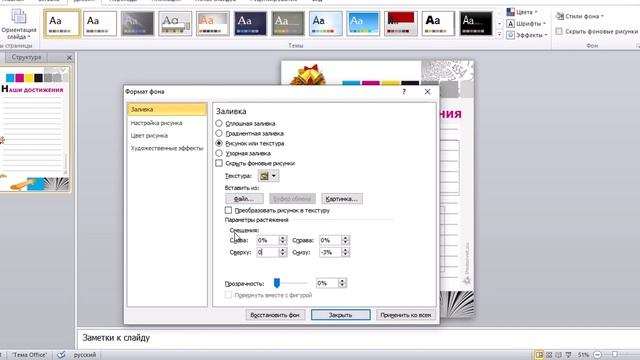Choose the Градиентная заливка radio button
Image resolution: width=640 pixels, height=360 pixels.
[219, 133]
